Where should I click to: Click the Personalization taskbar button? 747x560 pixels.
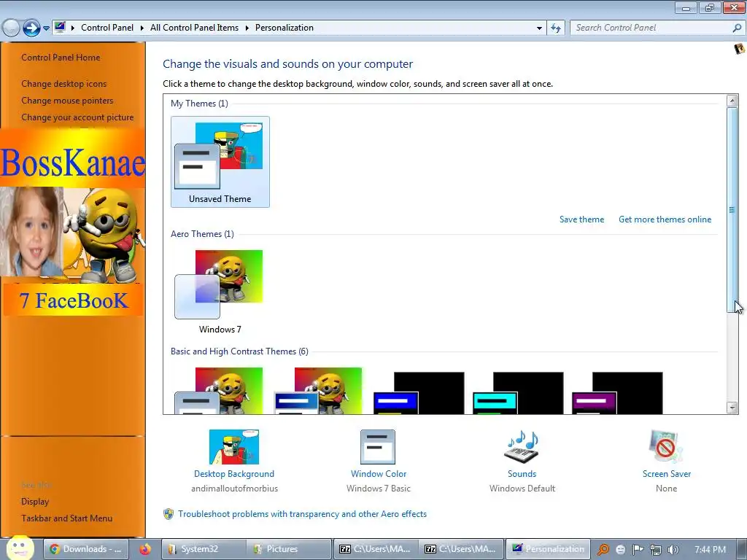(x=548, y=549)
